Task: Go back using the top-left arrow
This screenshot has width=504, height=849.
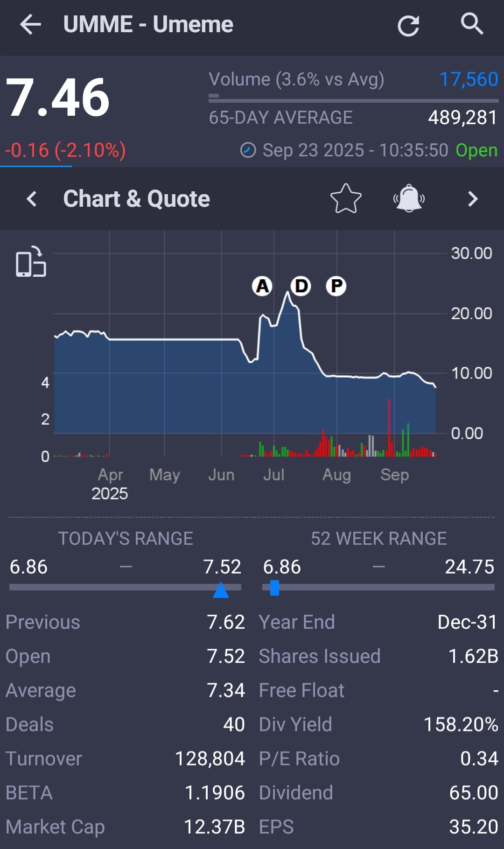Action: pyautogui.click(x=31, y=24)
